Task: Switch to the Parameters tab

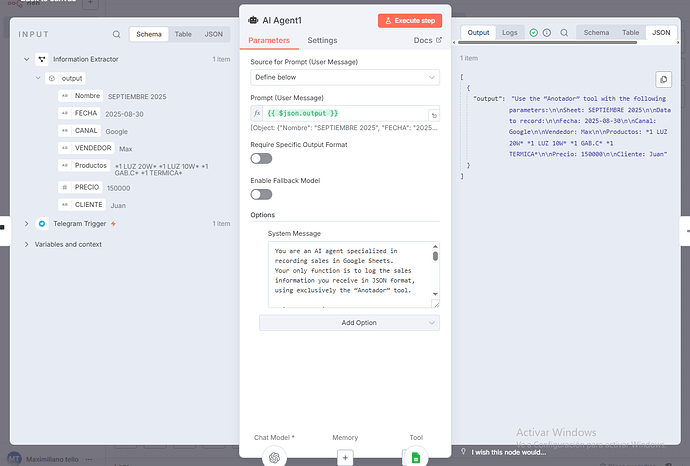Action: pos(269,40)
